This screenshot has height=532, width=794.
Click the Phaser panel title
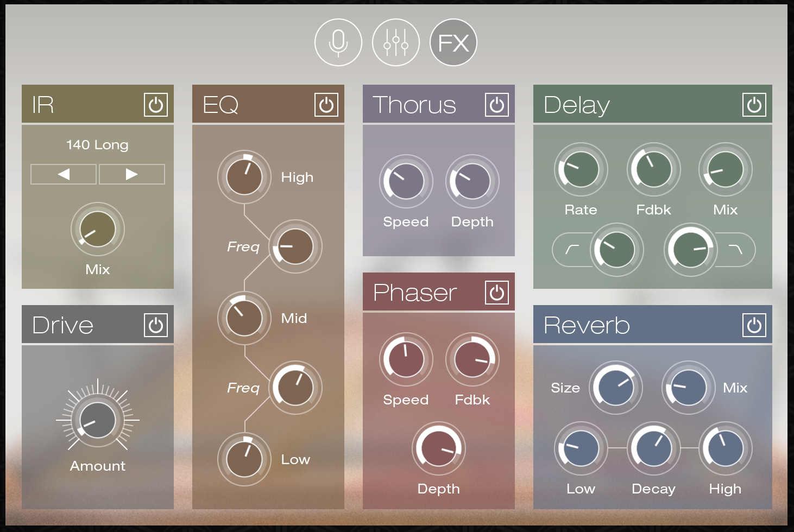click(x=415, y=293)
